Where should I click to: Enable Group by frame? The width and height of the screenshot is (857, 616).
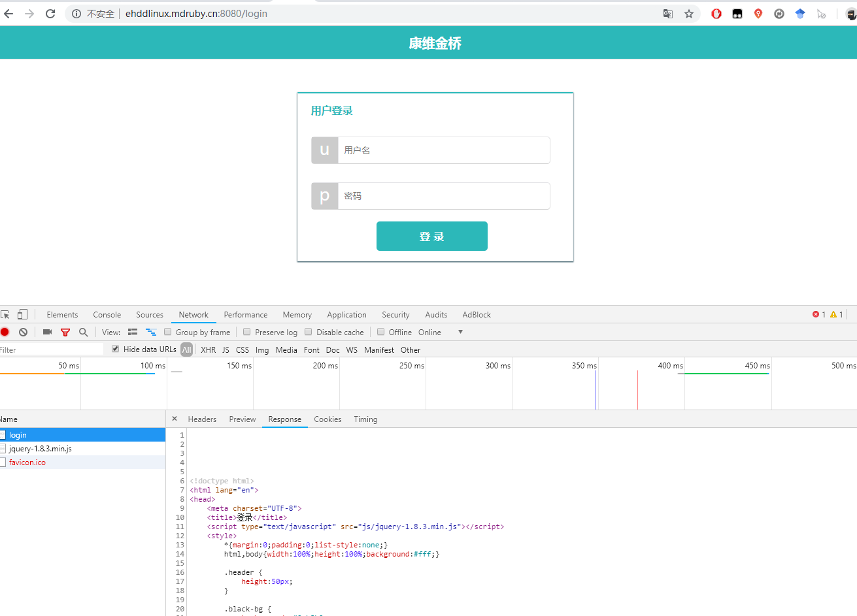pyautogui.click(x=168, y=332)
